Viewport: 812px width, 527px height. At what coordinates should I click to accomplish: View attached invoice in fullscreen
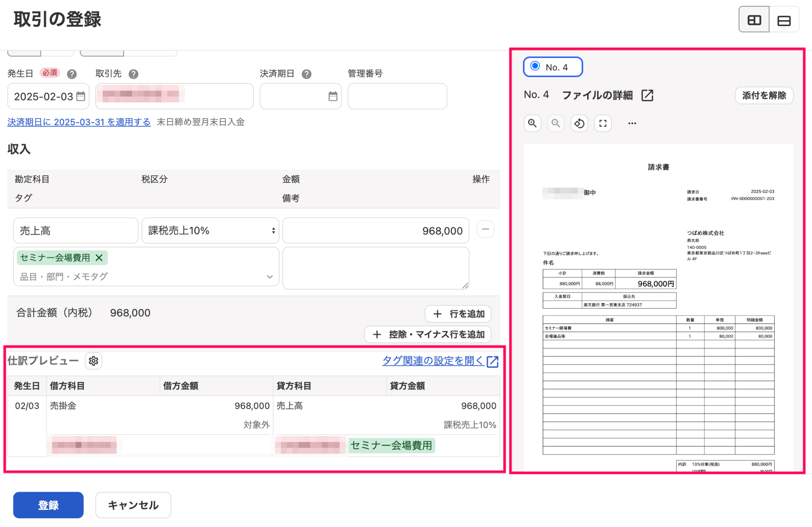click(x=603, y=123)
